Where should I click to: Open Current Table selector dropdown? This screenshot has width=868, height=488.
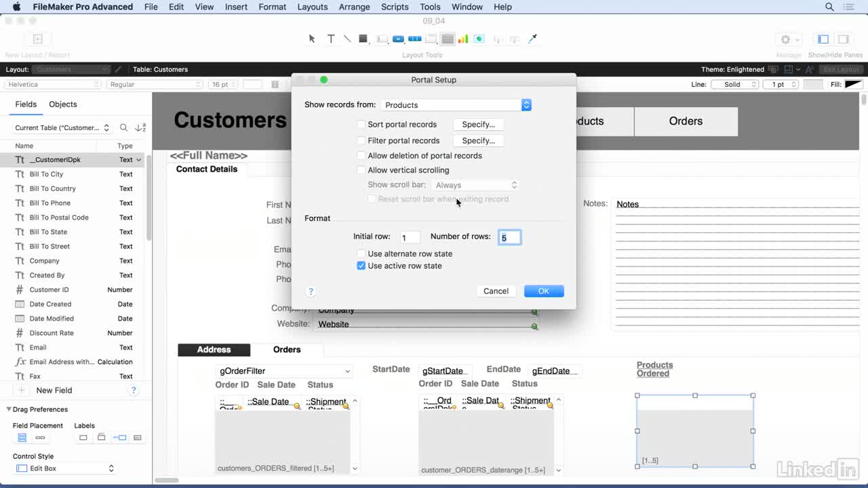[x=62, y=127]
